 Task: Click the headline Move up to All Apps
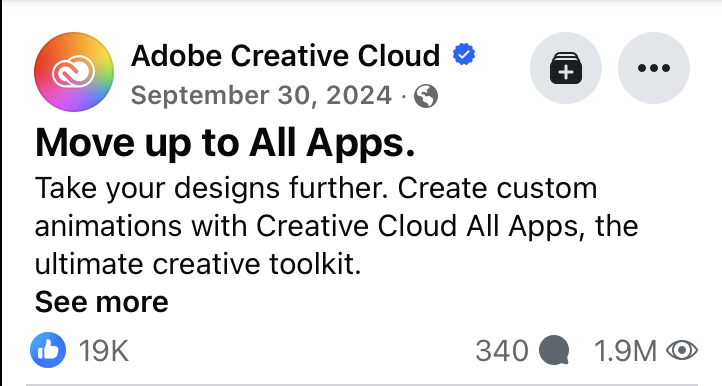click(x=225, y=144)
